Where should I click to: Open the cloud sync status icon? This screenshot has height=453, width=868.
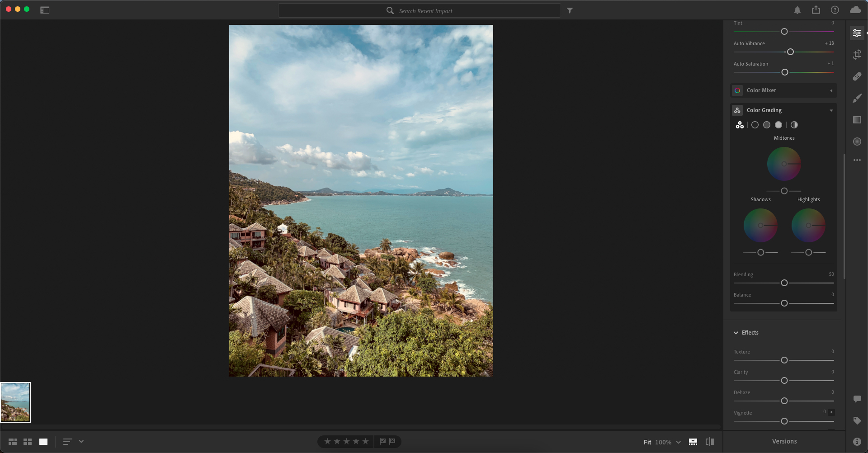(855, 9)
